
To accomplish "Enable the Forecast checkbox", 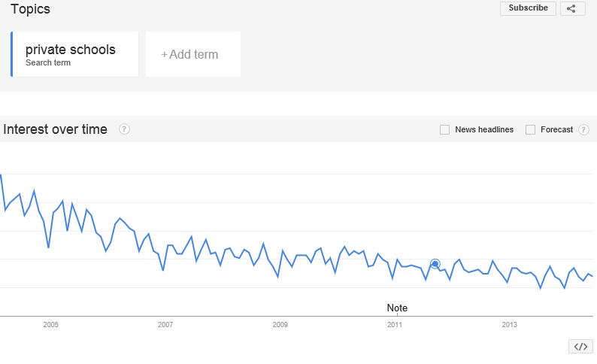I will pos(530,130).
